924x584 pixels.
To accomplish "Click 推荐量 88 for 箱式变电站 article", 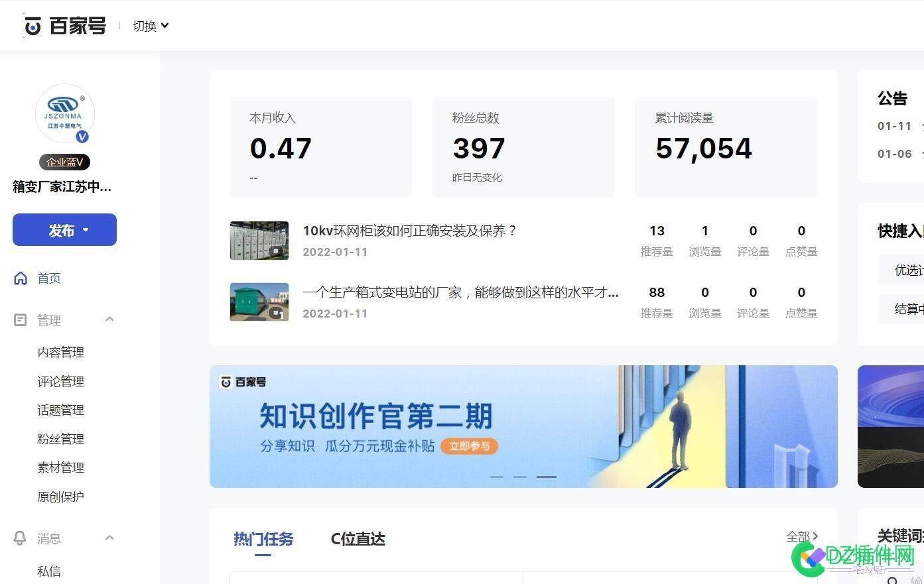I will (x=657, y=302).
